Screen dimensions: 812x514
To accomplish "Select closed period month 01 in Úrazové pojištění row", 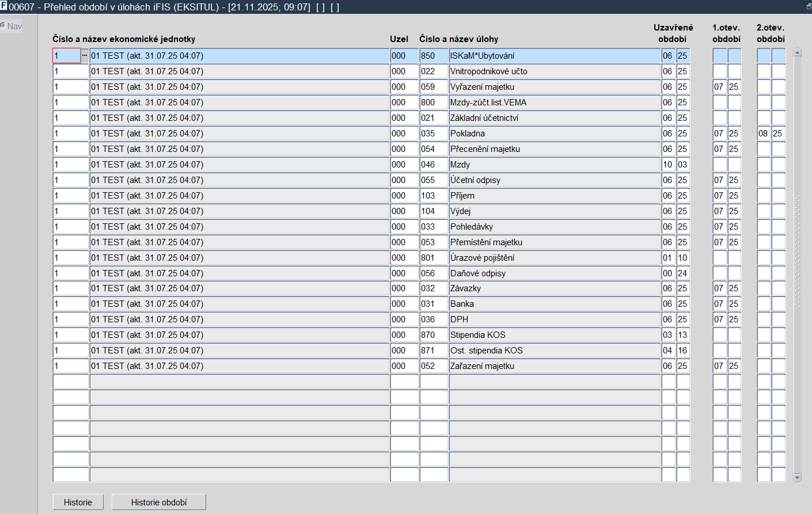I will click(668, 258).
